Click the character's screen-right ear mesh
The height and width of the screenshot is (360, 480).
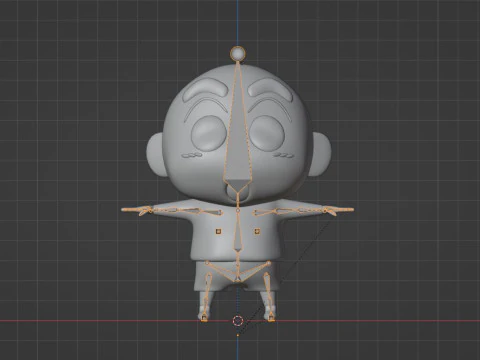320,154
